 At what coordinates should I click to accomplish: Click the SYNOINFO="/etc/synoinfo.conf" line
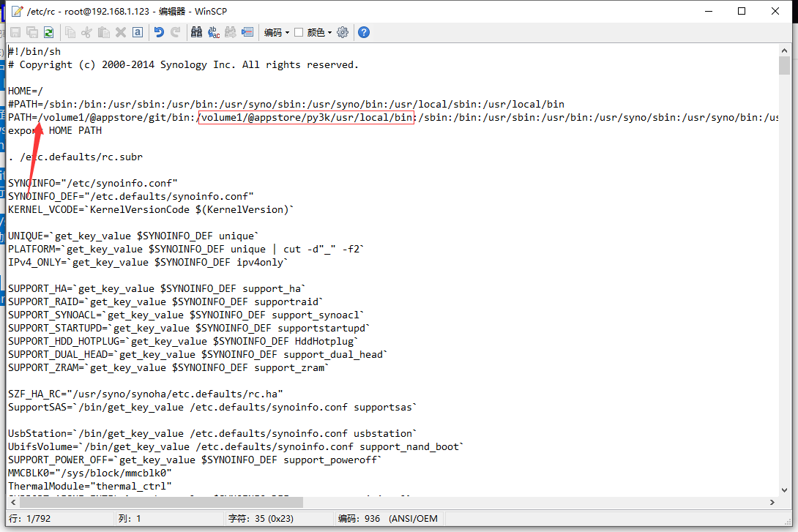coord(93,183)
